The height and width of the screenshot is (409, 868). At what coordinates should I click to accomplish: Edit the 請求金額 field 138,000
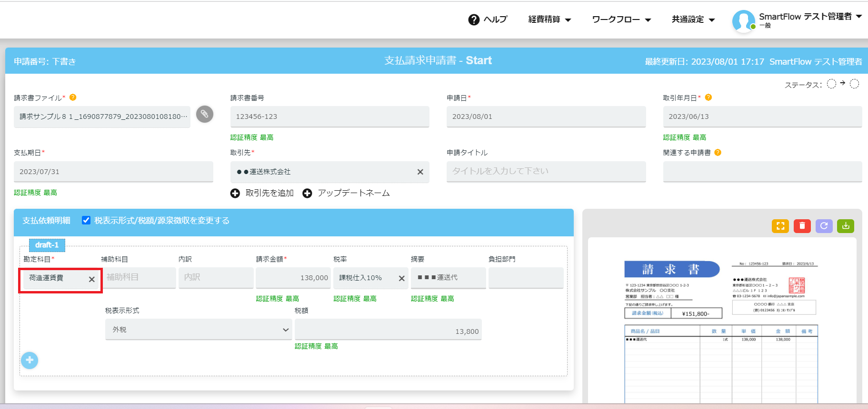(293, 278)
